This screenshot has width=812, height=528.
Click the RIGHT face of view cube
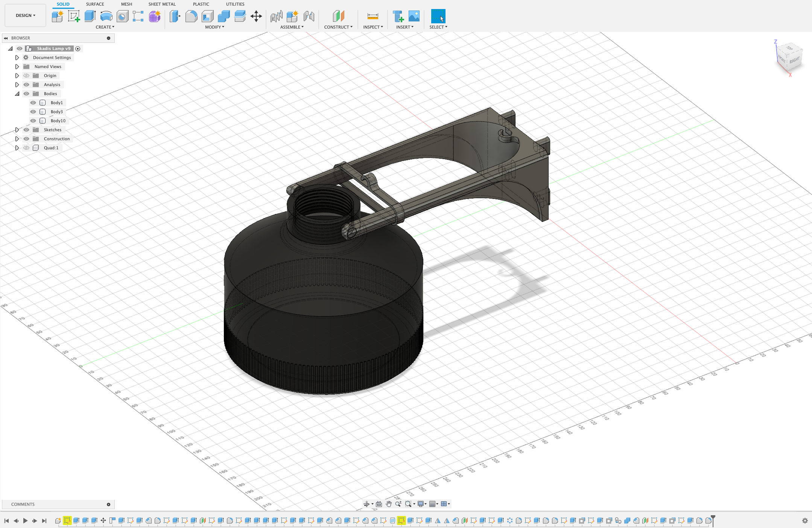click(x=795, y=60)
